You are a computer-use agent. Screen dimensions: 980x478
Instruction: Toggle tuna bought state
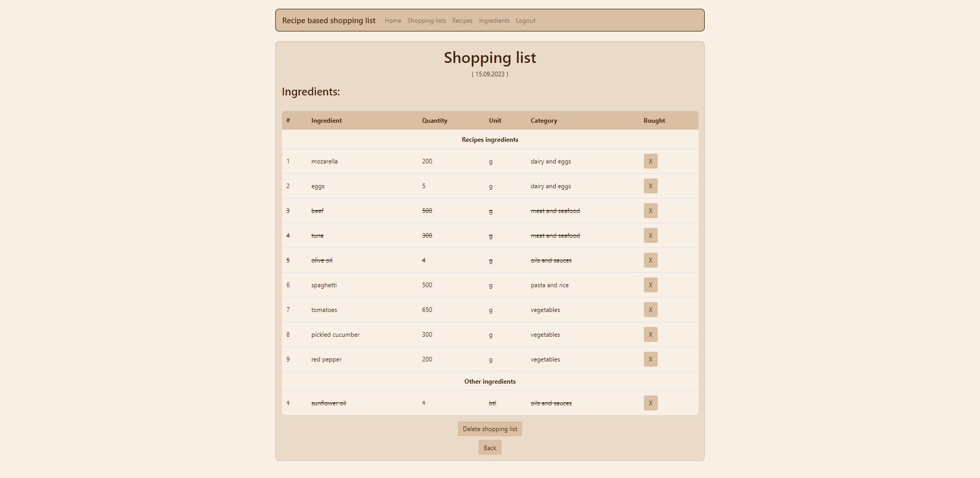[650, 235]
